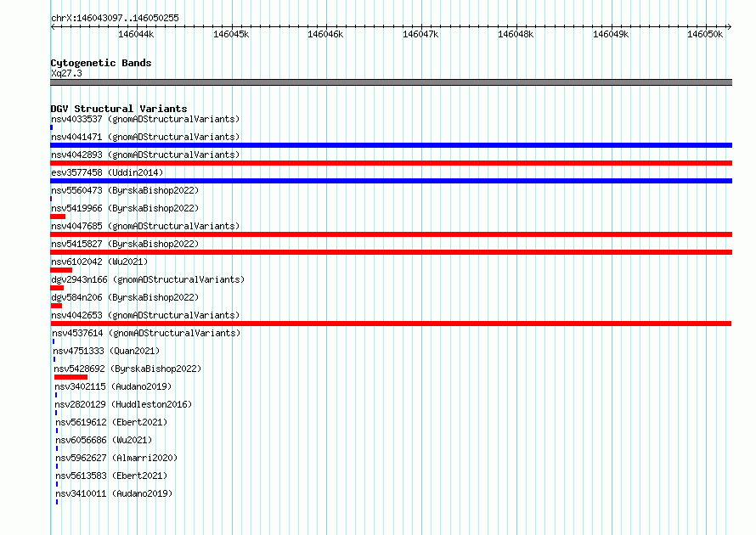
Task: Select the nsv5962627 (Almarri2020) label
Action: click(x=116, y=458)
